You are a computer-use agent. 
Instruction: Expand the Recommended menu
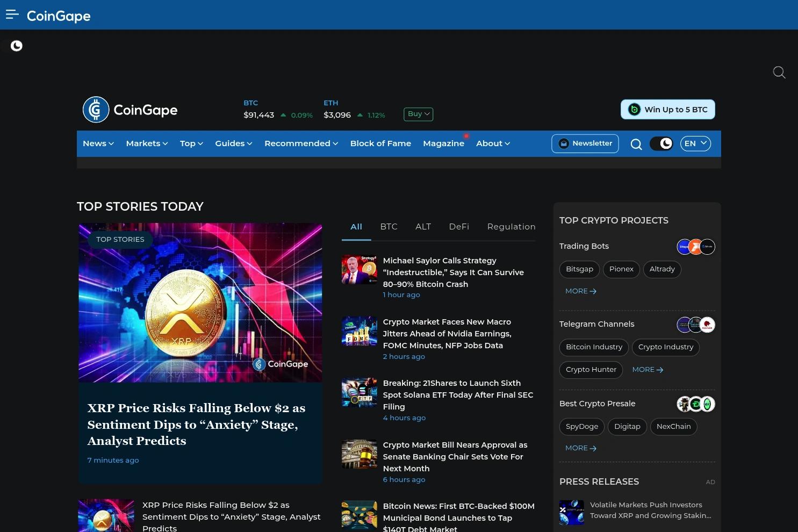point(301,143)
